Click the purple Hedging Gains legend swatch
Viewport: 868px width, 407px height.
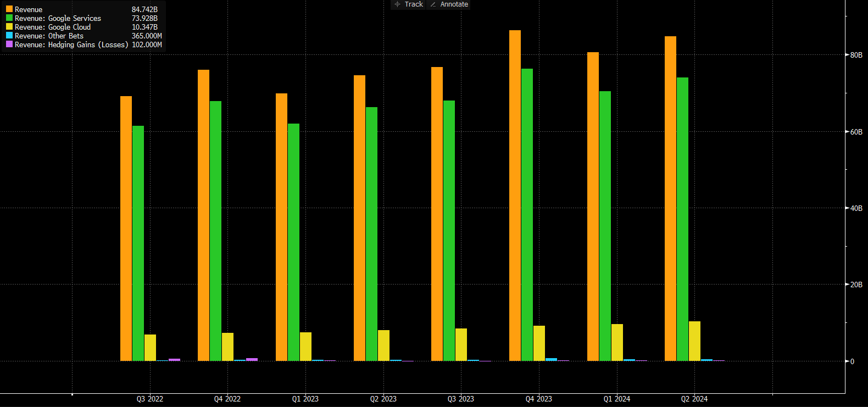pyautogui.click(x=9, y=44)
